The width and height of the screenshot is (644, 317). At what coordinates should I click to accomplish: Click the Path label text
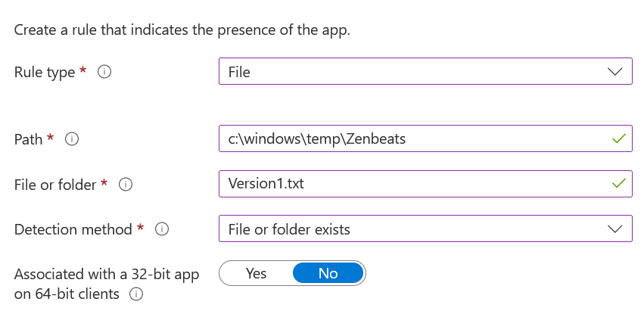30,139
